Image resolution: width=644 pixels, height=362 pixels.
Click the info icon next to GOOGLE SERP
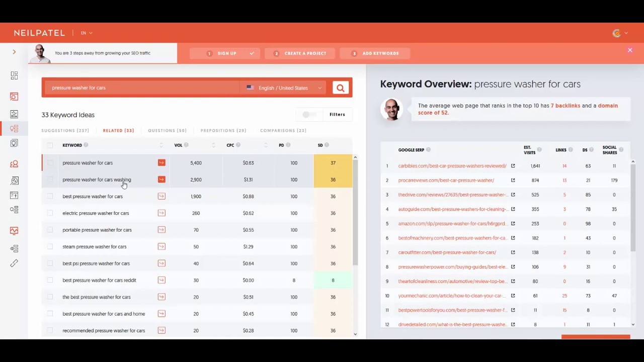428,150
